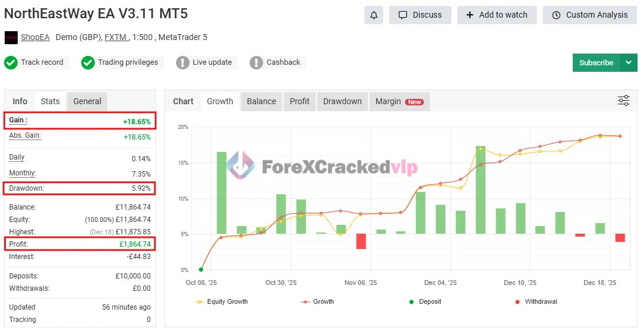Hide Withdrawal series via legend
The width and height of the screenshot is (644, 332).
tap(536, 301)
